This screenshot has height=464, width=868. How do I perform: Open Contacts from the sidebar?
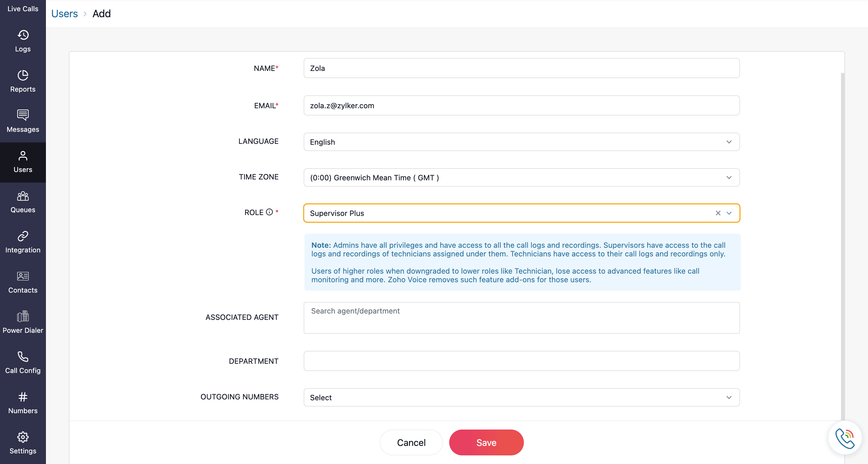click(x=23, y=282)
